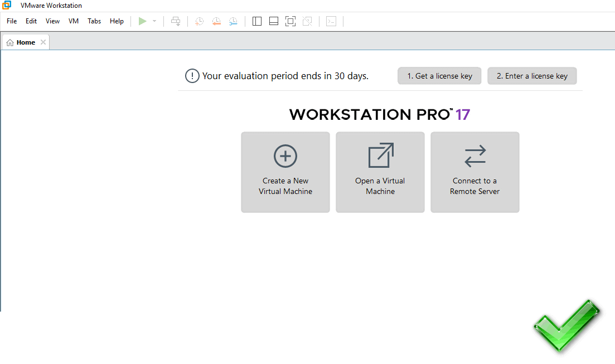Select Open a Virtual Machine
Screen dimensions: 615x364
coord(380,172)
